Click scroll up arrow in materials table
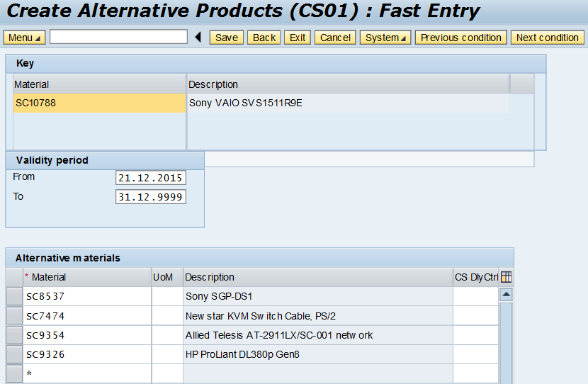This screenshot has height=384, width=588. click(507, 294)
